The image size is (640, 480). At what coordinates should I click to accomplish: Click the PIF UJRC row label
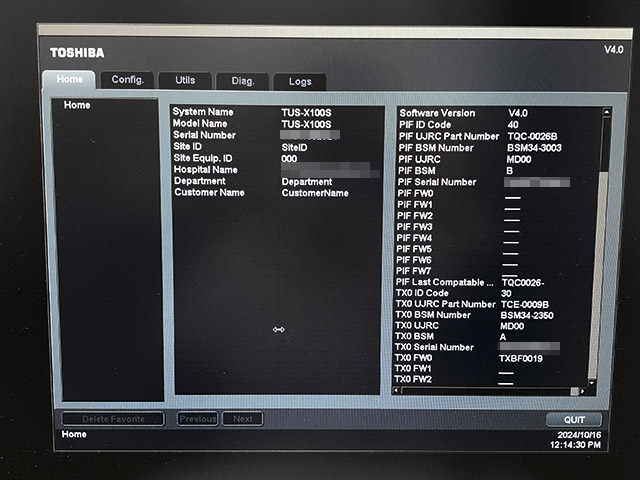tap(419, 159)
